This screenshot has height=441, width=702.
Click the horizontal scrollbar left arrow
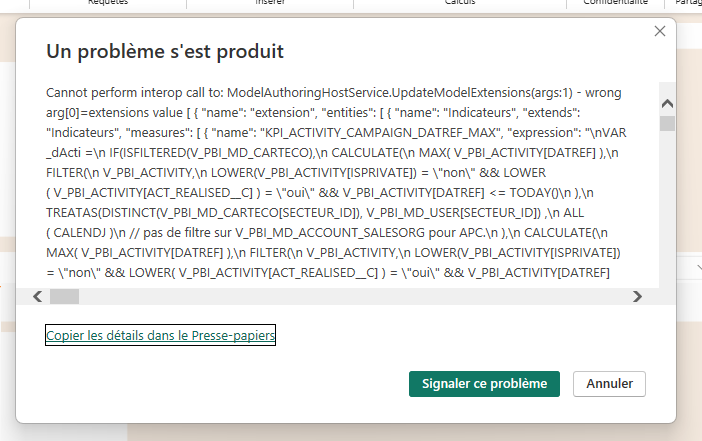[x=39, y=296]
